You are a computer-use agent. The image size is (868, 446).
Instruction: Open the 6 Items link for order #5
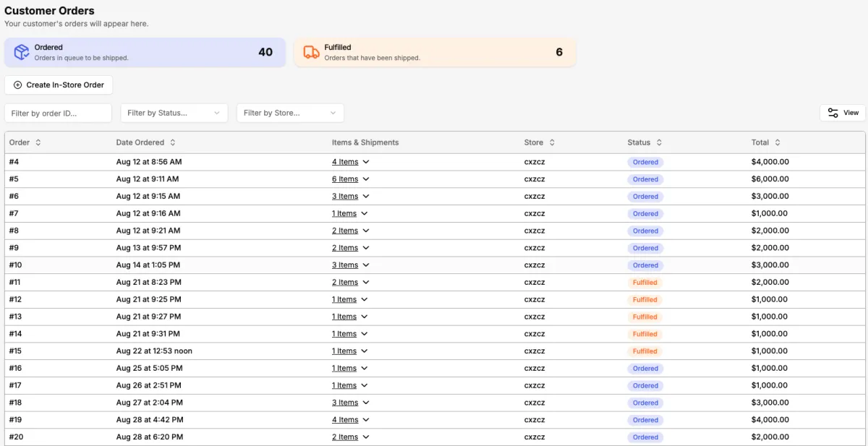click(x=345, y=179)
